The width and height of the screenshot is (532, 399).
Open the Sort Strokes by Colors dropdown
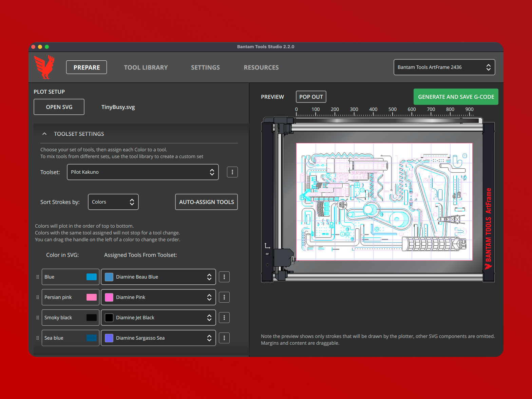113,202
